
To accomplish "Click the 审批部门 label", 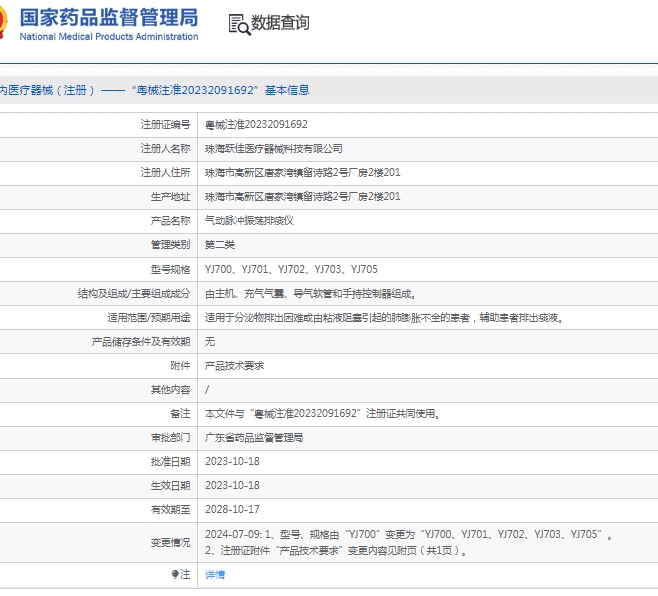I will click(170, 438).
